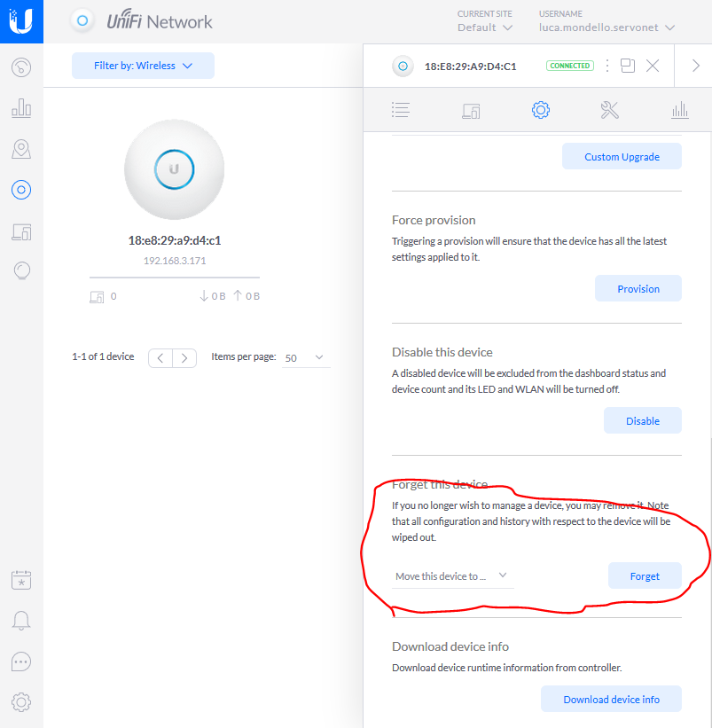
Task: Click device status icon beside 18:E8:29:A9:D4:C1
Action: pyautogui.click(x=403, y=66)
